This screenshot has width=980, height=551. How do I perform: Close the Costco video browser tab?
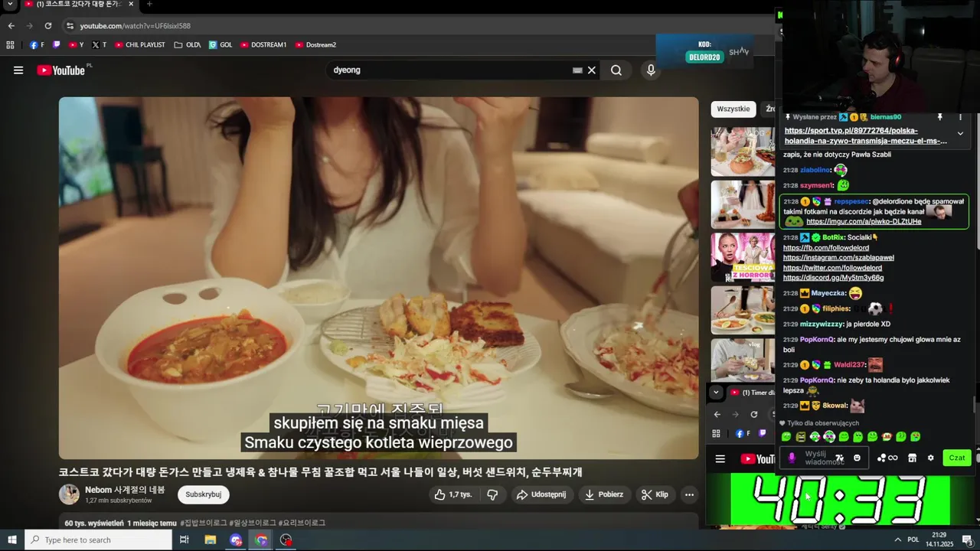tap(130, 5)
